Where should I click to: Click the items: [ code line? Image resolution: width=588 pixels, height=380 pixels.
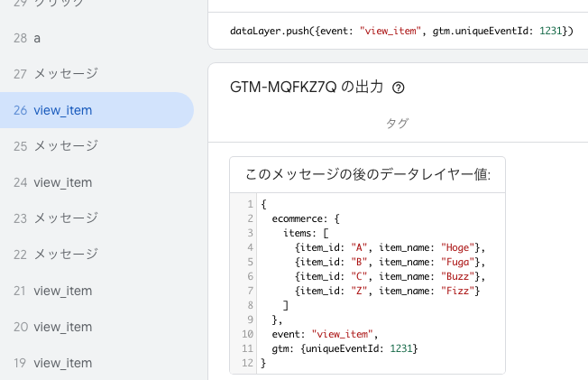(306, 233)
